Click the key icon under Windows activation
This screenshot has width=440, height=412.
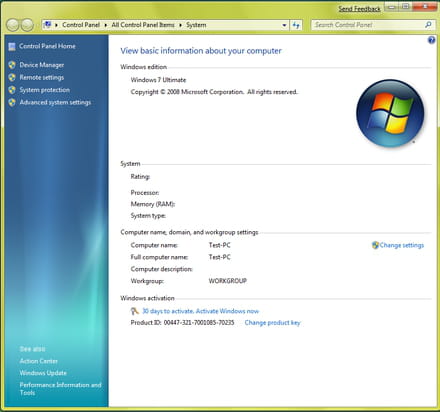135,311
